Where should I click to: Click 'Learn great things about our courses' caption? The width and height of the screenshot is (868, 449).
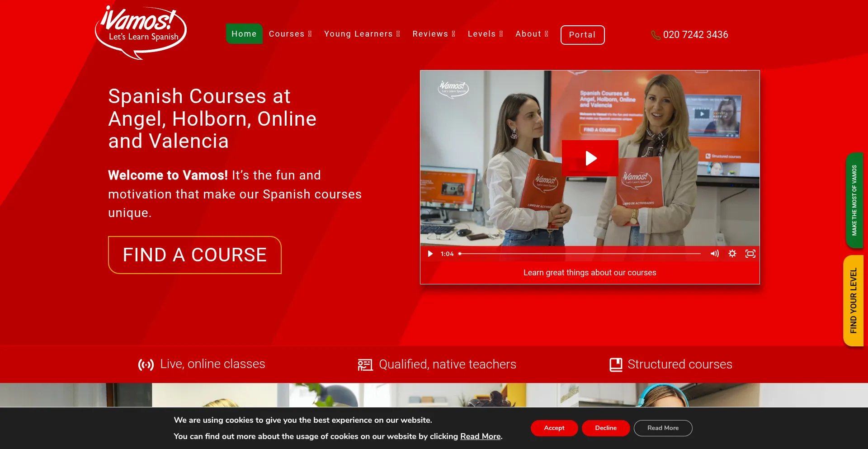pos(590,273)
